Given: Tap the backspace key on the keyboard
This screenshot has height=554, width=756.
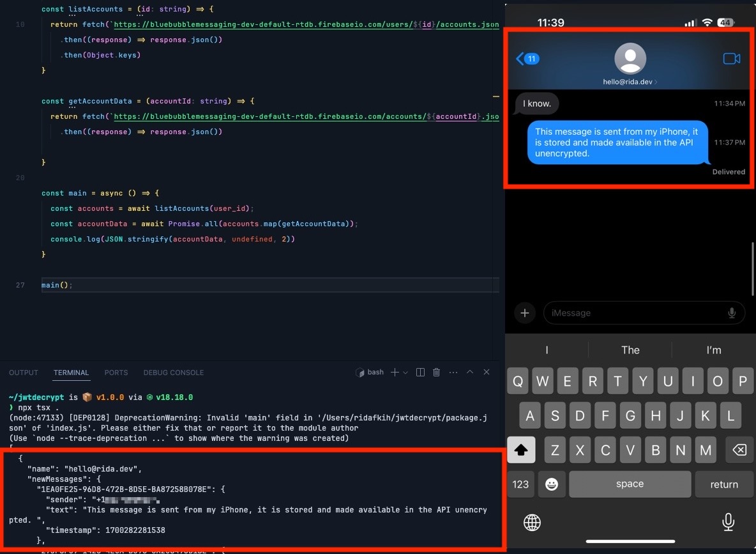Looking at the screenshot, I should tap(739, 450).
